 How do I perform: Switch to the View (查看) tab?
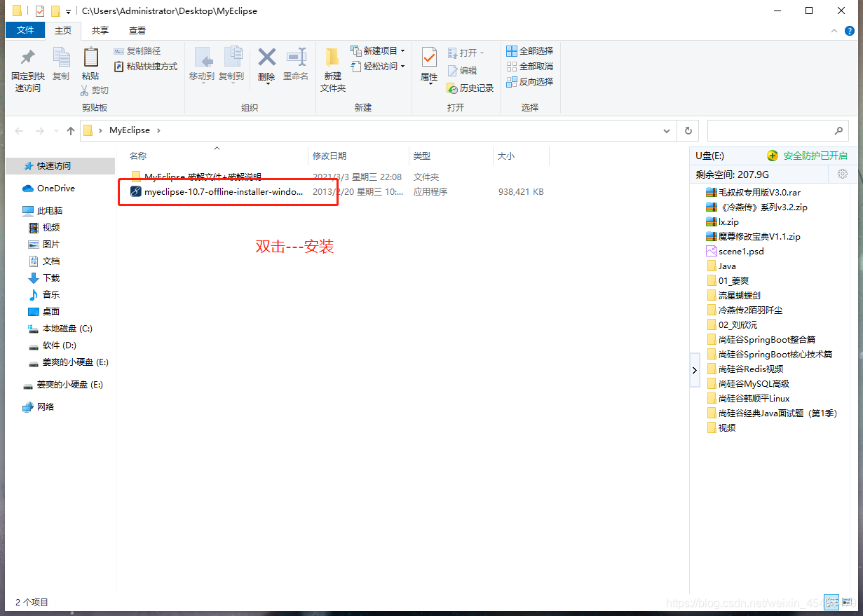click(x=137, y=30)
